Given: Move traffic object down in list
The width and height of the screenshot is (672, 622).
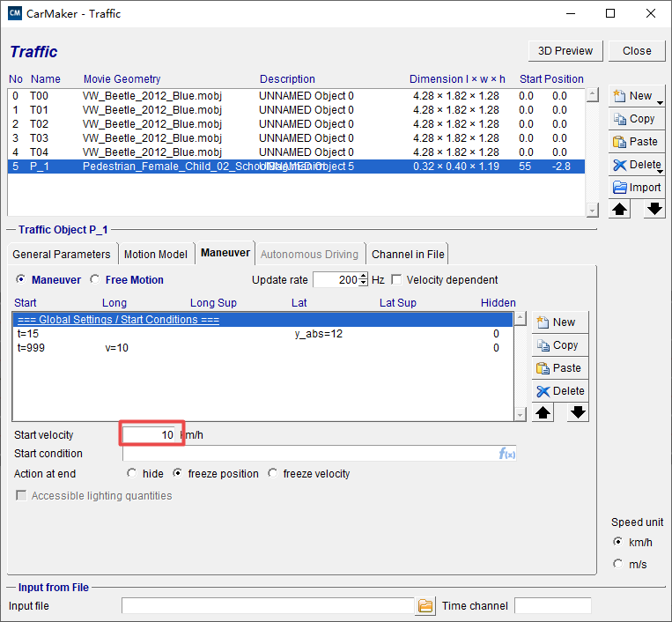Looking at the screenshot, I should coord(654,209).
